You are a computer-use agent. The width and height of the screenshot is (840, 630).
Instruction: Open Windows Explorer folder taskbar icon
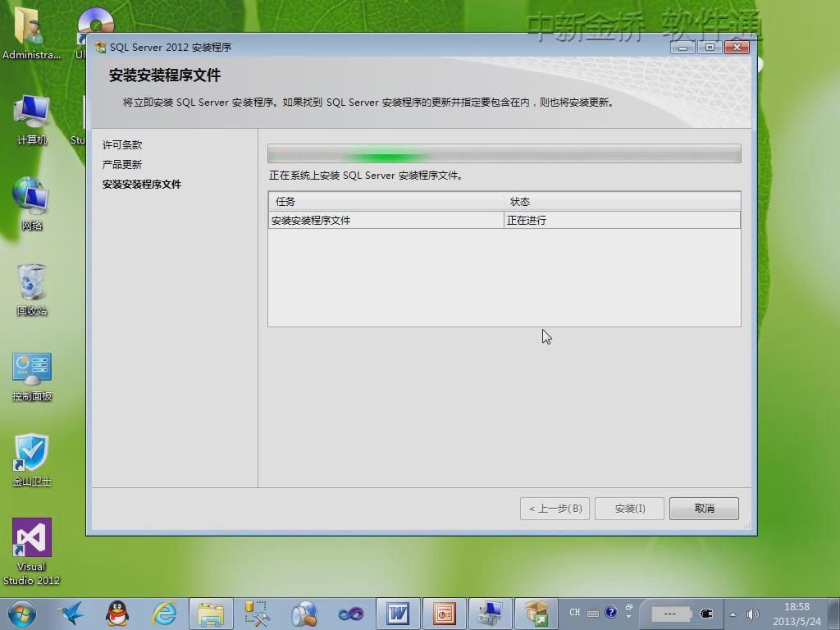(x=211, y=614)
